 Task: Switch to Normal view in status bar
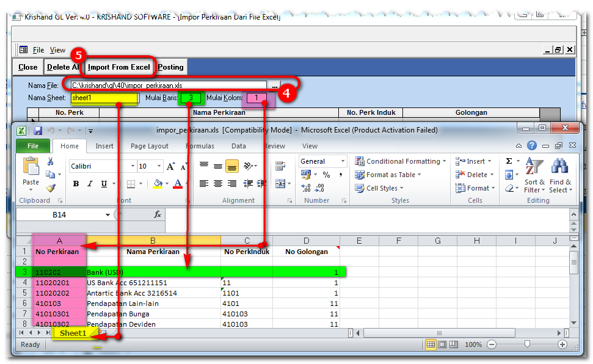(431, 344)
